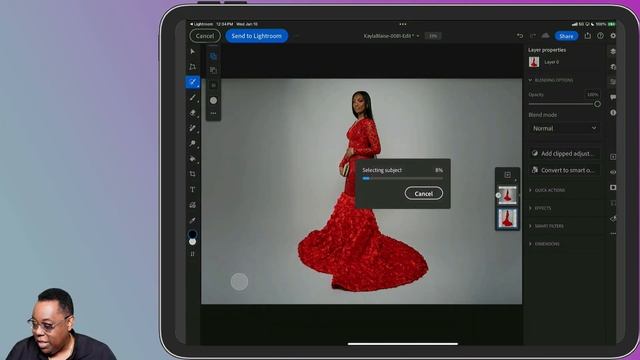Click the blue Share button
This screenshot has height=360, width=640.
tap(566, 36)
